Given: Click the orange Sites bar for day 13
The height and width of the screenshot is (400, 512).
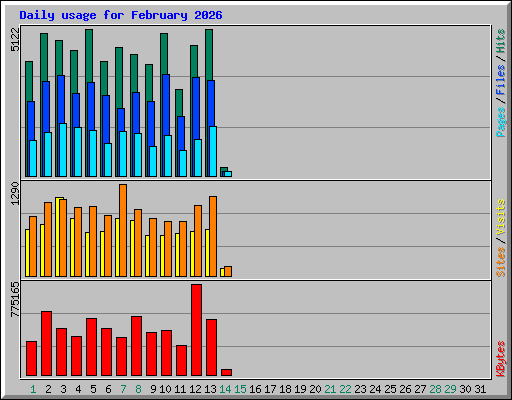Looking at the screenshot, I should 213,236.
